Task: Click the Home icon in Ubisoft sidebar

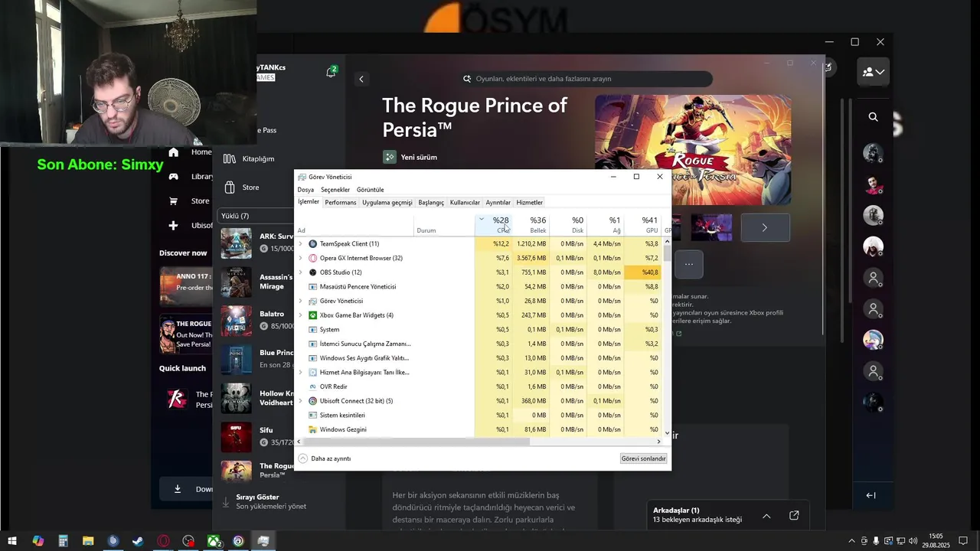Action: pyautogui.click(x=174, y=152)
